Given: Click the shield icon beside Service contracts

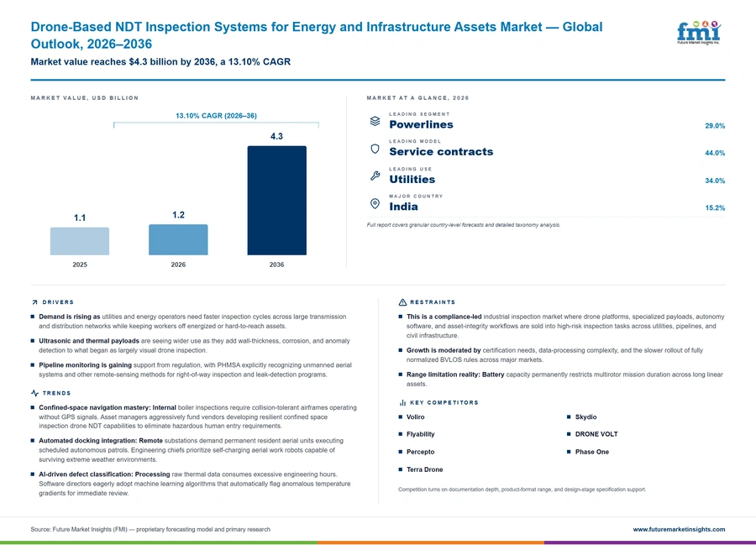Looking at the screenshot, I should (x=375, y=149).
